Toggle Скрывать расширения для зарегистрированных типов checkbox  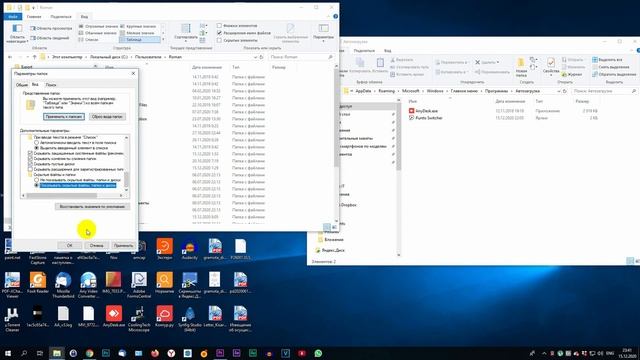tap(30, 169)
